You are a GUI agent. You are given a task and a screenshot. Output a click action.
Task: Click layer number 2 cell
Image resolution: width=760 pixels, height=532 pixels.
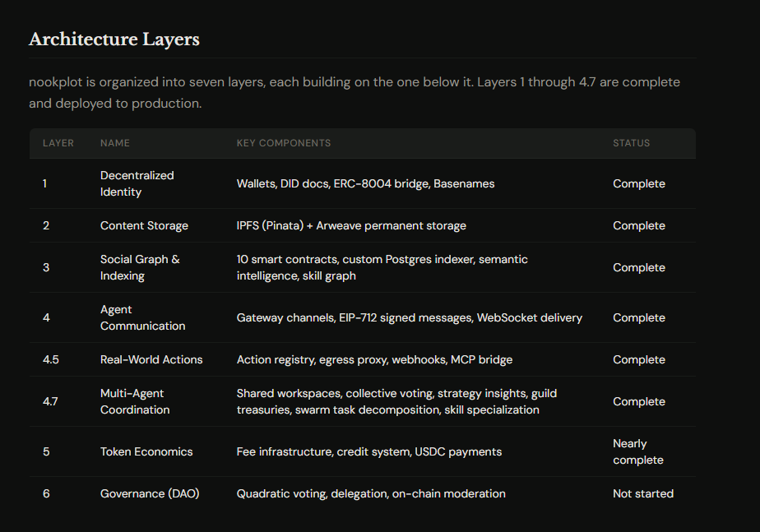click(46, 225)
